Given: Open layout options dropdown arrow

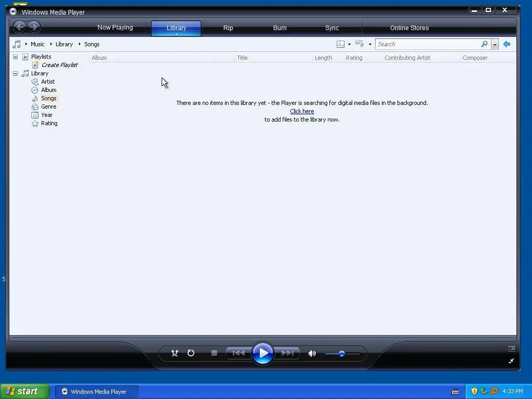Looking at the screenshot, I should pos(349,45).
